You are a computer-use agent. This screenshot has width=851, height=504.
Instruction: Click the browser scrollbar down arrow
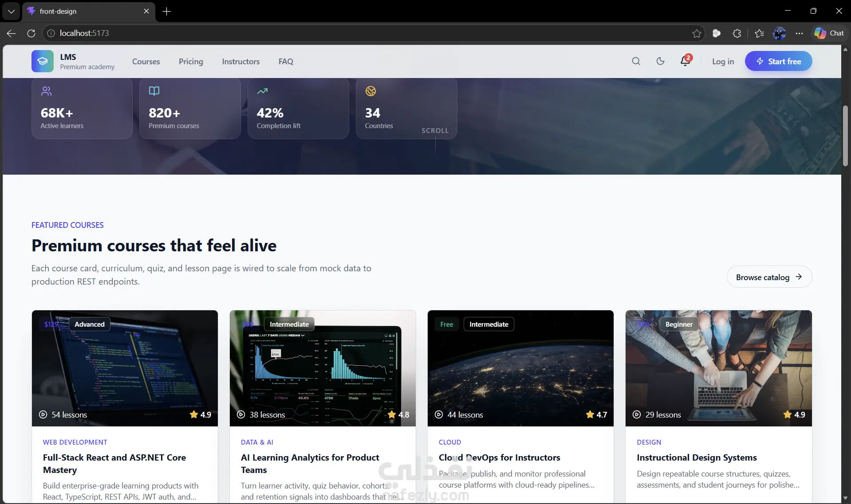point(845,499)
